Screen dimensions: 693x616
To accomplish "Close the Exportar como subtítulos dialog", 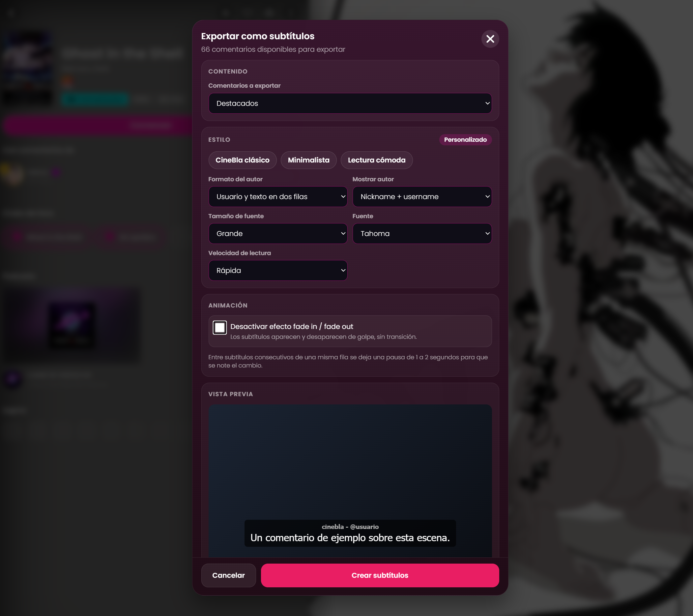I will click(x=490, y=39).
